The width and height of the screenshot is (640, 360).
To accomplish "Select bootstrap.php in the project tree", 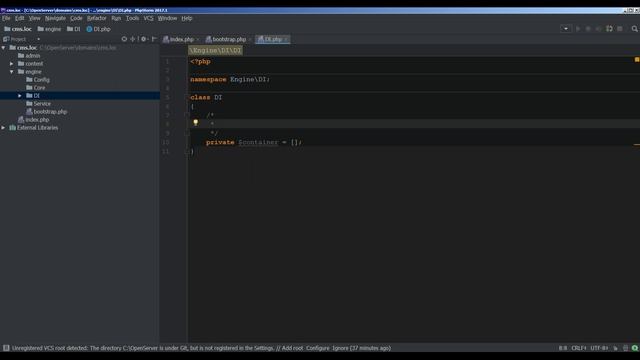I will pyautogui.click(x=46, y=112).
